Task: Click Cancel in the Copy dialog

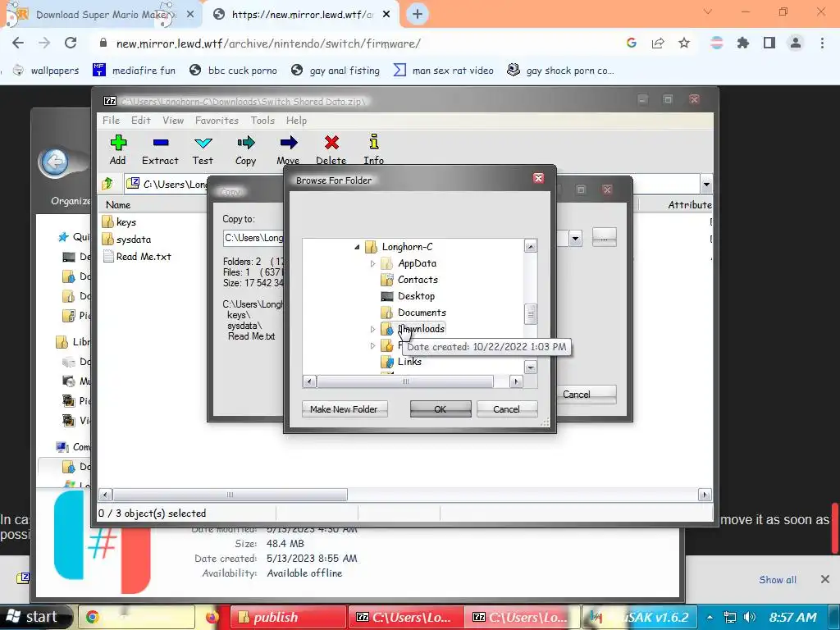Action: pyautogui.click(x=584, y=395)
